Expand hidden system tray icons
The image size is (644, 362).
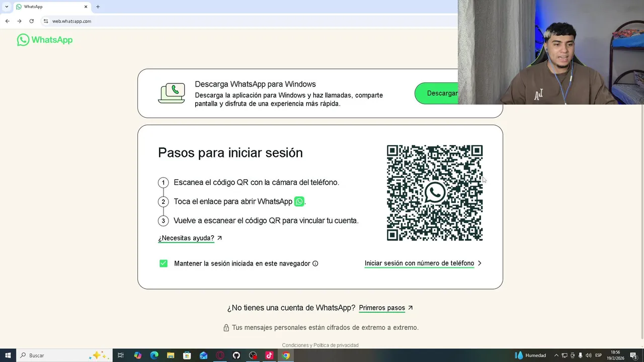(x=556, y=355)
